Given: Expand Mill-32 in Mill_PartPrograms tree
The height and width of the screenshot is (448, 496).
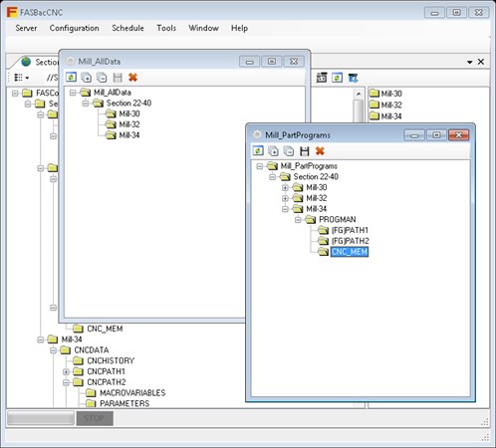Looking at the screenshot, I should point(285,198).
